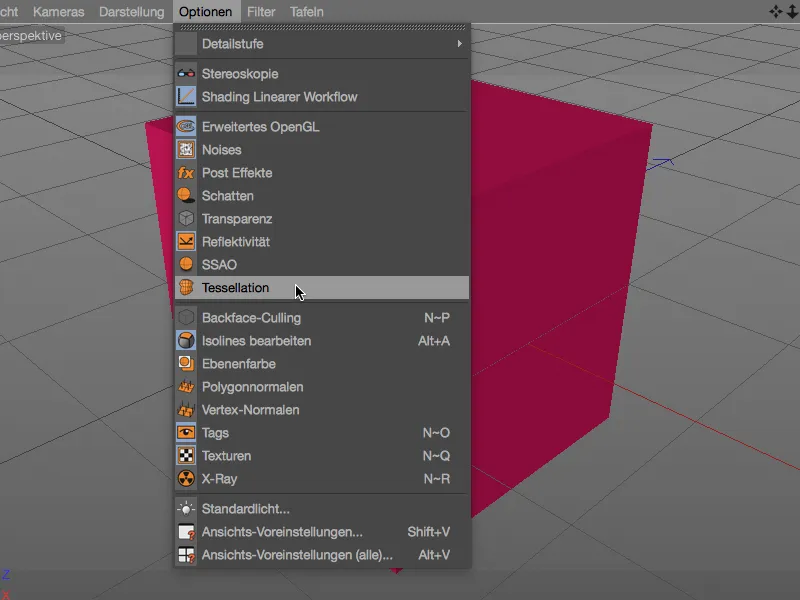
Task: Click the viewport move arrows icon
Action: [x=776, y=11]
